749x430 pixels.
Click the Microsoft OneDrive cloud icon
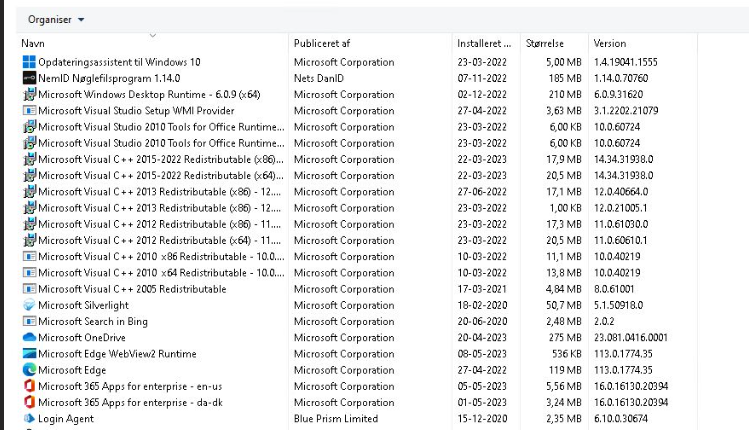click(29, 338)
